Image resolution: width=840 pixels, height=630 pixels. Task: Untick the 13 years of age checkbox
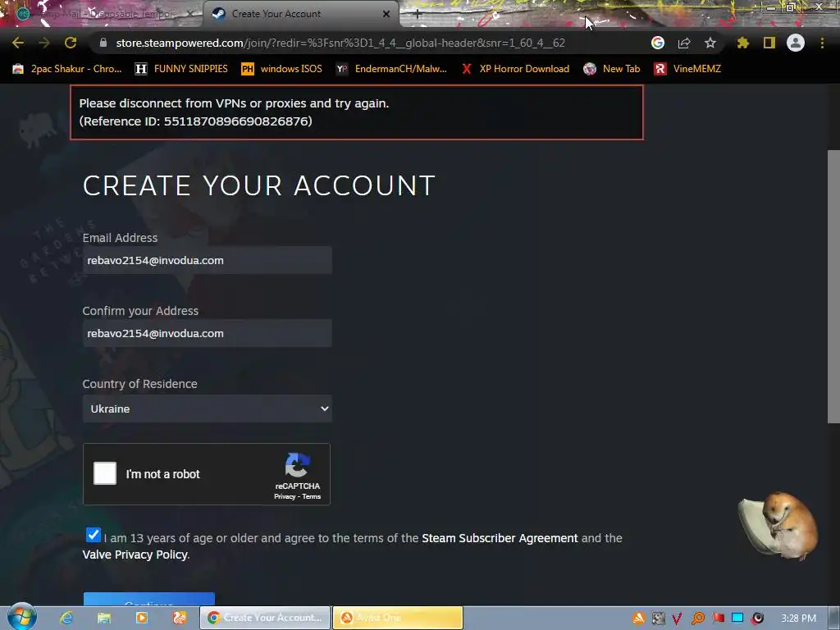click(x=94, y=535)
